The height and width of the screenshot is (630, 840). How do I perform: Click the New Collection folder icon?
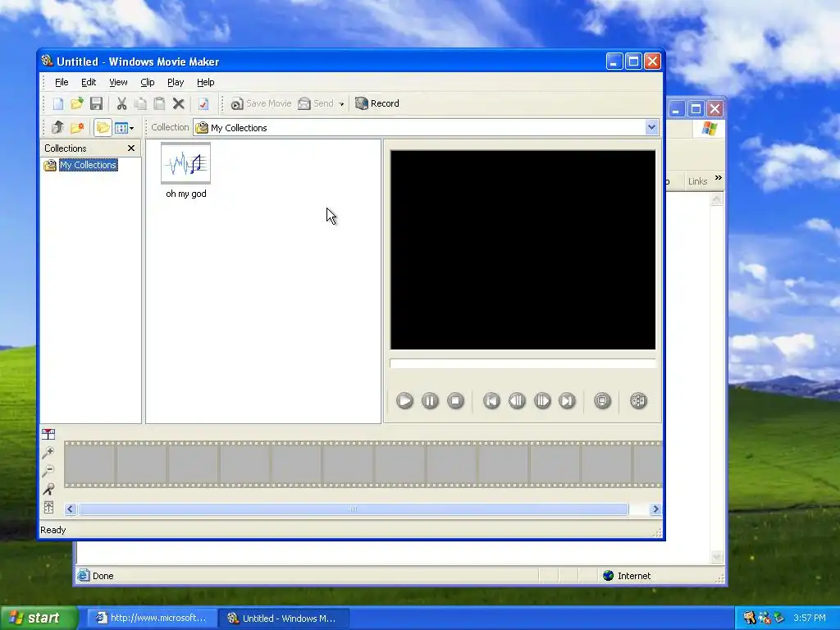[77, 127]
